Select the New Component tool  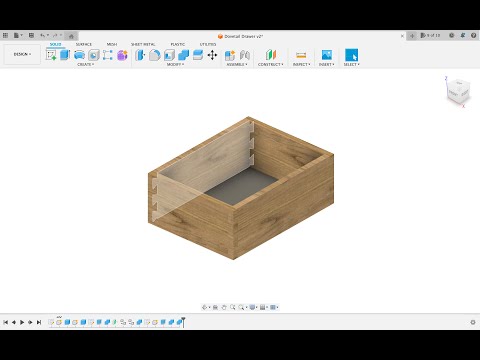(x=230, y=55)
